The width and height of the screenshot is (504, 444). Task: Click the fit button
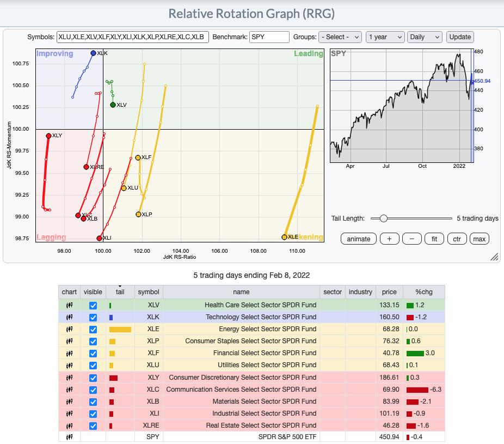pyautogui.click(x=434, y=239)
